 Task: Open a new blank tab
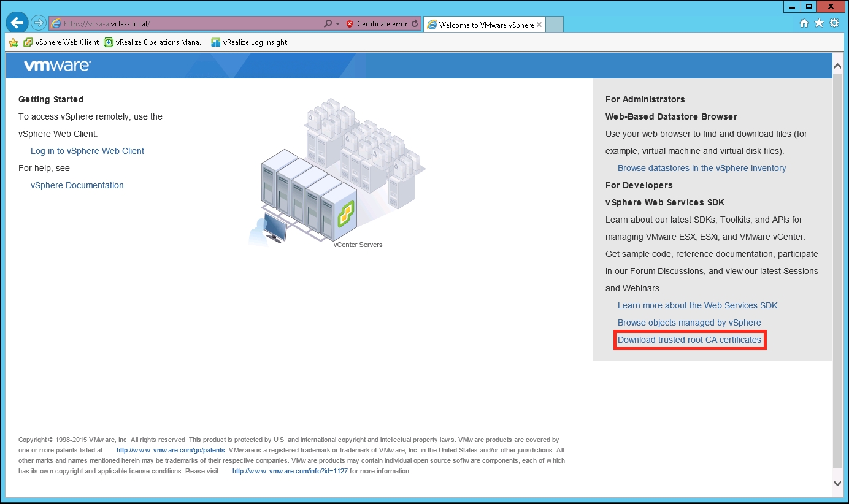pyautogui.click(x=554, y=25)
